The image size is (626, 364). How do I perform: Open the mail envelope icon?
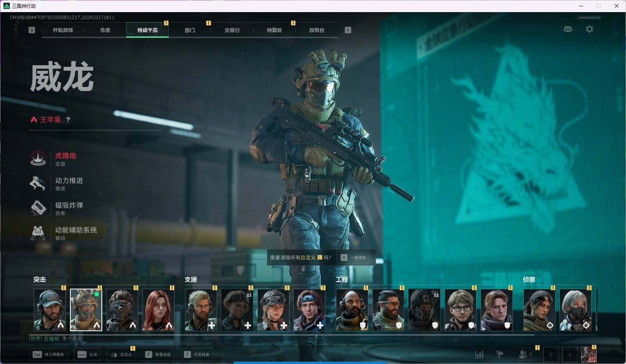click(568, 29)
